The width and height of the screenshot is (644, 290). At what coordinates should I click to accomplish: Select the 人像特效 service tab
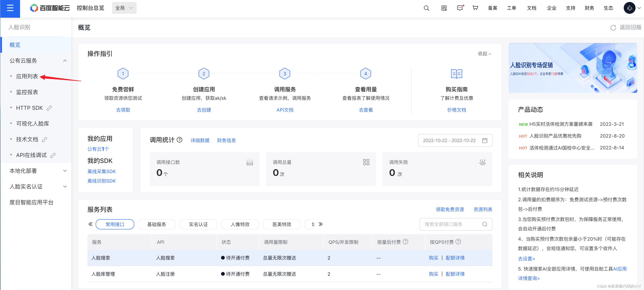(240, 224)
